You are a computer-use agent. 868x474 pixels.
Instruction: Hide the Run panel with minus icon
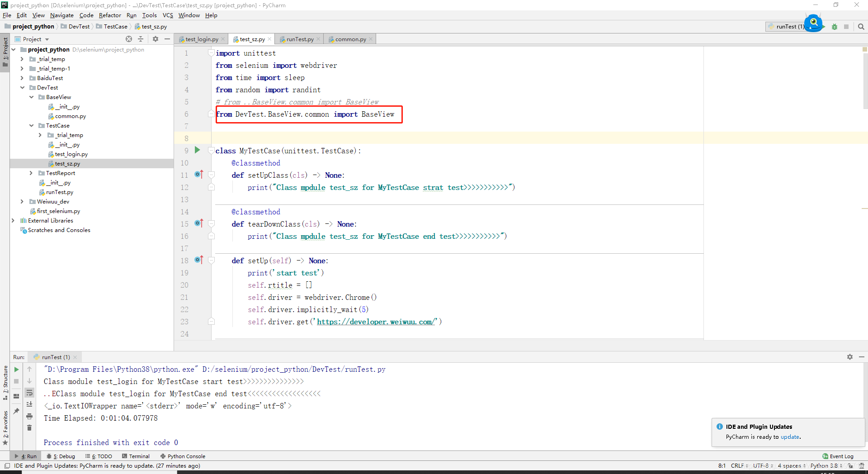pos(862,357)
